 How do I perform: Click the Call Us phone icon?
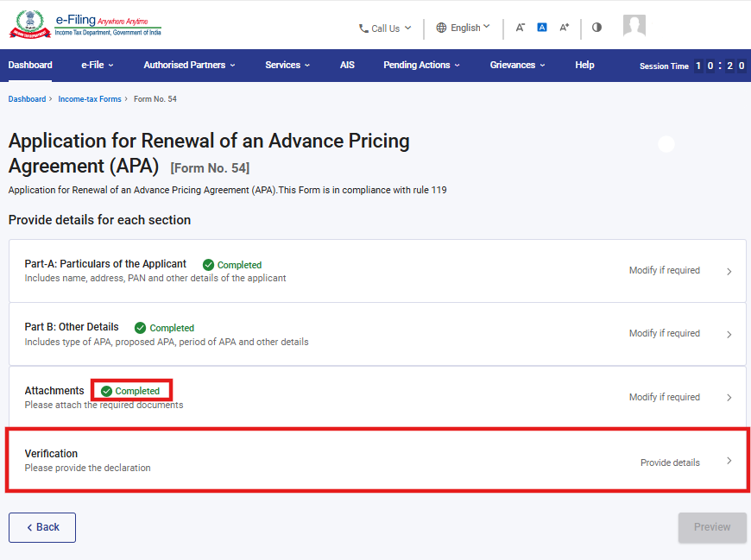pos(363,28)
